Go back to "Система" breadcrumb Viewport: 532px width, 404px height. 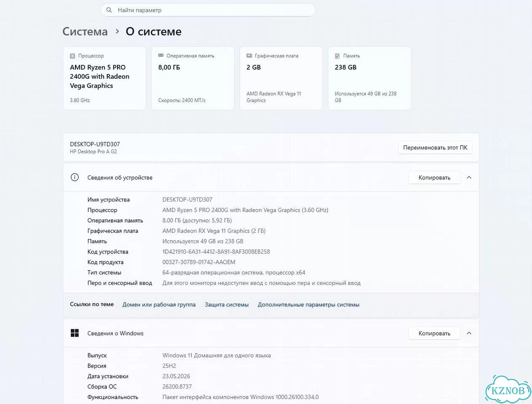[85, 32]
